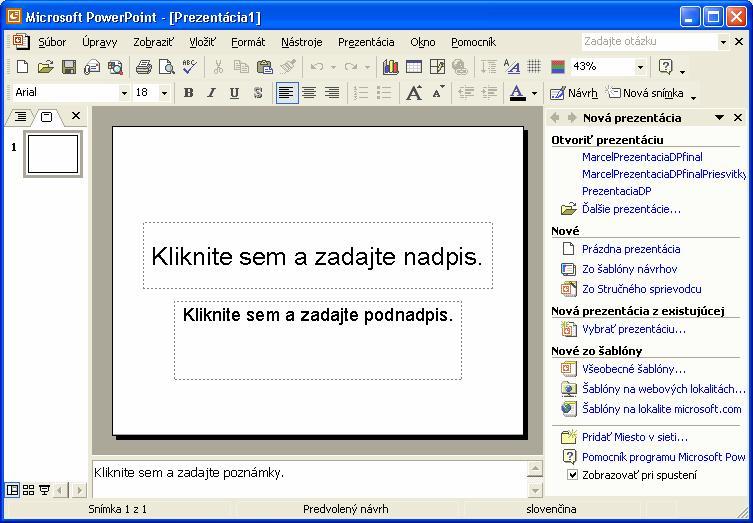The width and height of the screenshot is (753, 523).
Task: Click the Nová snímka button
Action: click(645, 93)
